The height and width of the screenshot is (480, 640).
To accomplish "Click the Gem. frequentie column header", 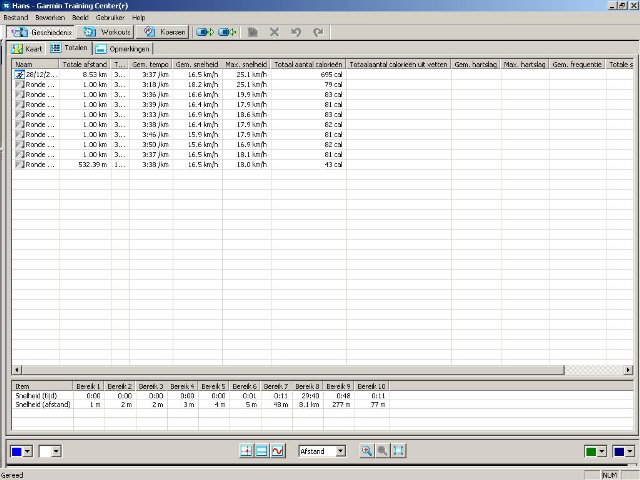I will [x=578, y=64].
